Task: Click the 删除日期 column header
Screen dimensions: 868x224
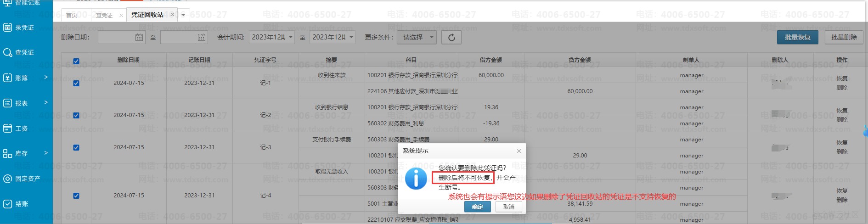Action: (x=129, y=60)
